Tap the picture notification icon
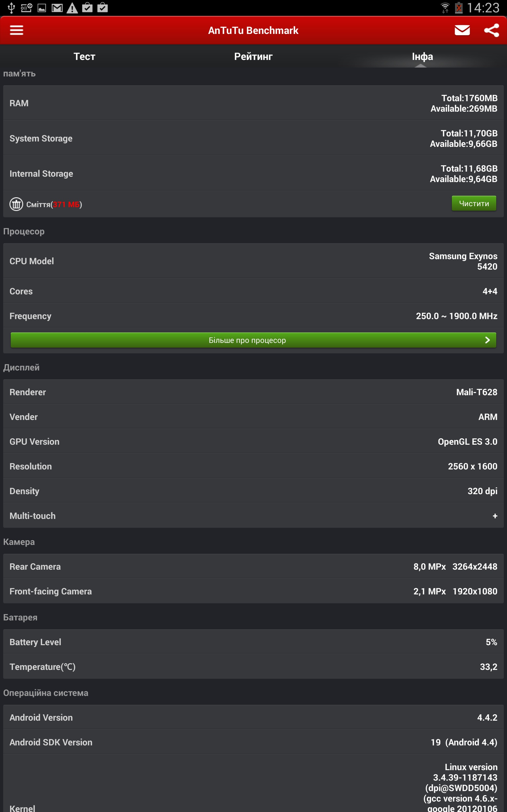The height and width of the screenshot is (812, 507). (42, 7)
